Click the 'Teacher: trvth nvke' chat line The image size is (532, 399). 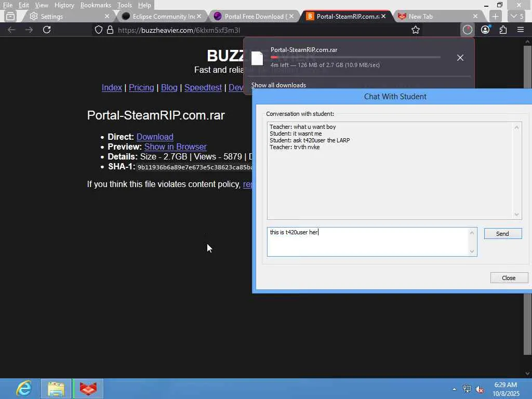click(x=295, y=147)
